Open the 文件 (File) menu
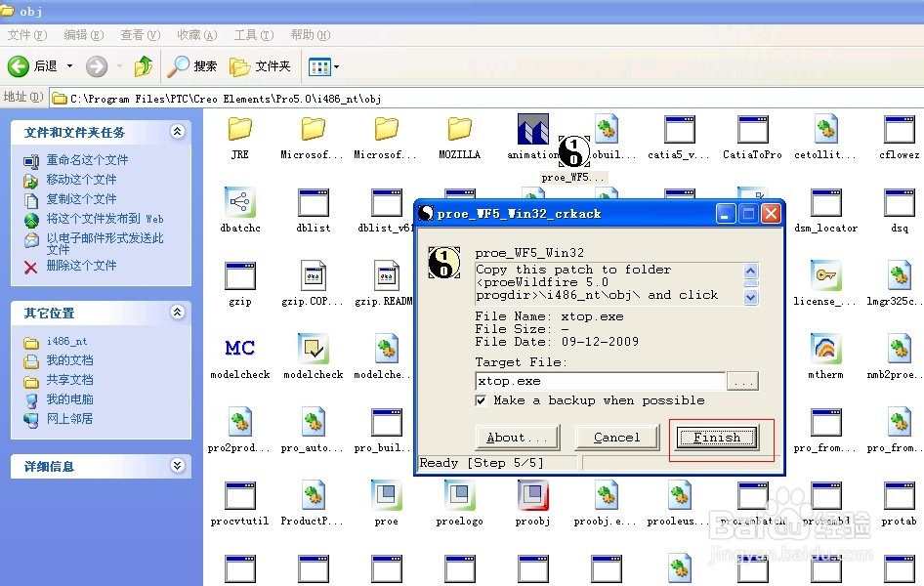 [x=27, y=35]
